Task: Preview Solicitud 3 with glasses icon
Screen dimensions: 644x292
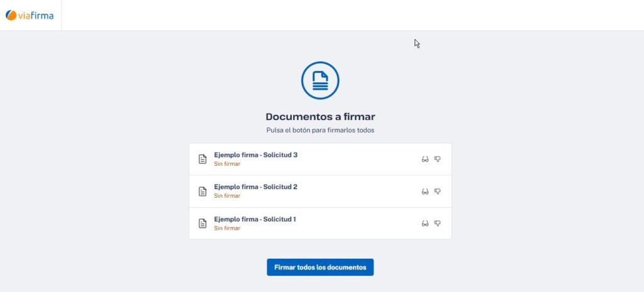Action: click(x=425, y=159)
